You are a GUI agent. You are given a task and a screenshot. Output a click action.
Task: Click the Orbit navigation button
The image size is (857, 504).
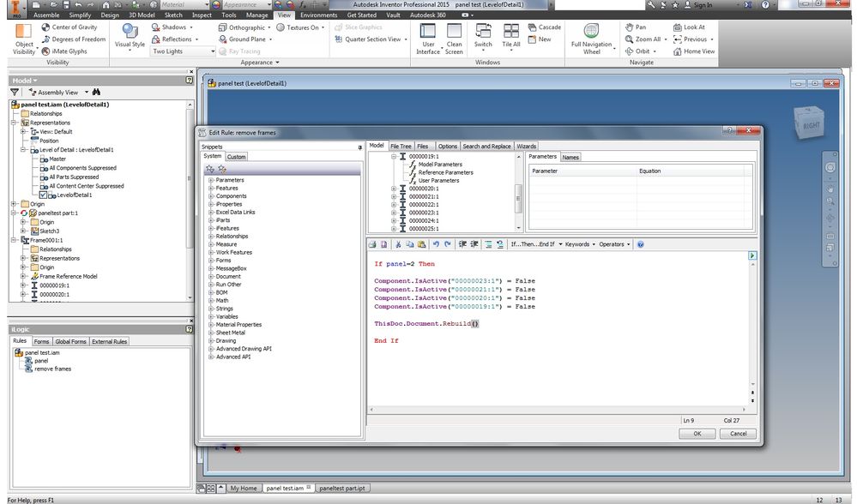point(640,51)
